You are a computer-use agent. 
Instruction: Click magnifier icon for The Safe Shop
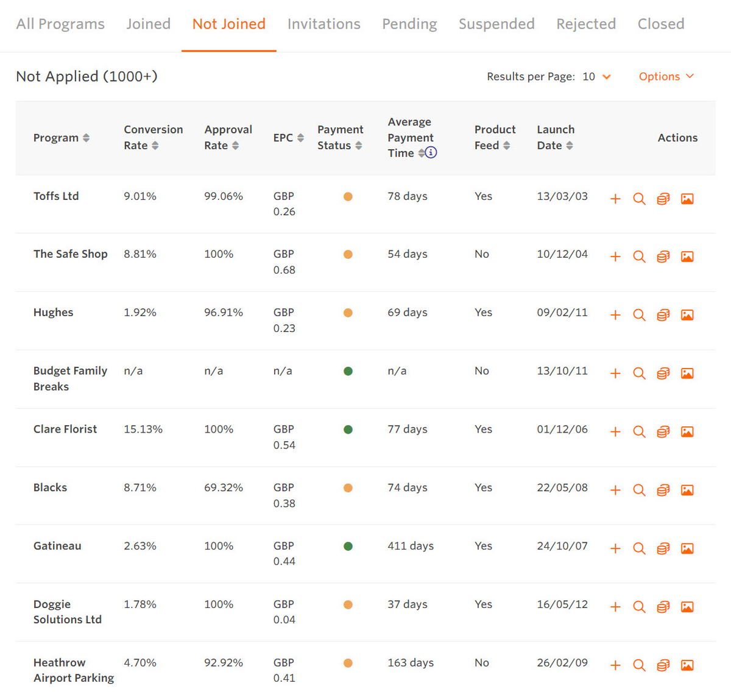639,257
